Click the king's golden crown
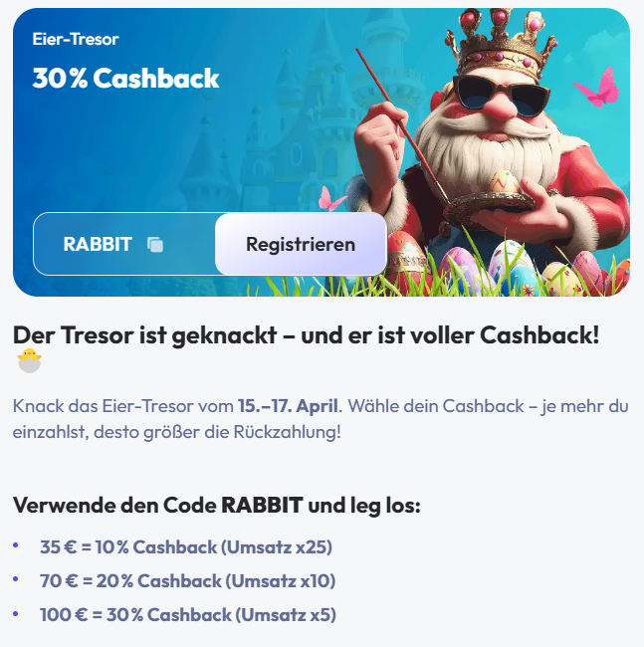Image resolution: width=644 pixels, height=647 pixels. 501,44
